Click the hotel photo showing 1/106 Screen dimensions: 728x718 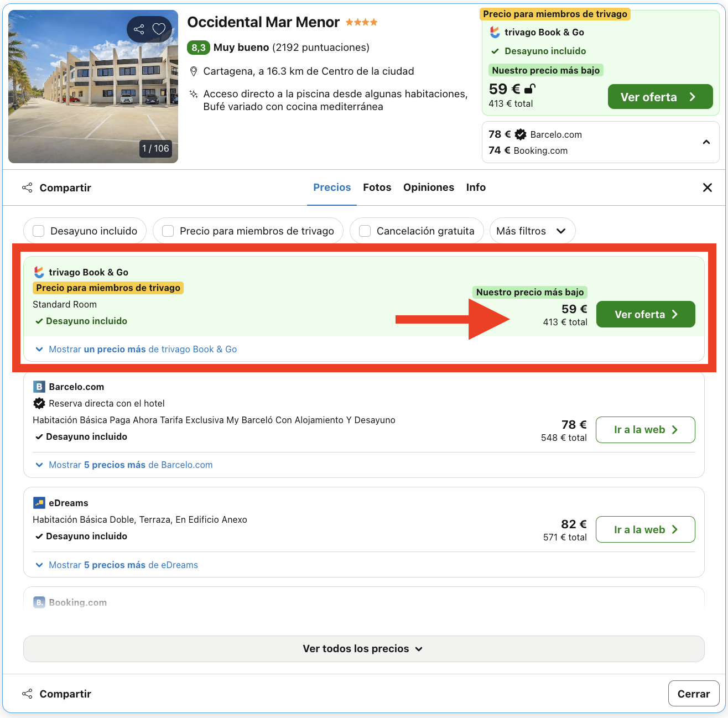93,86
